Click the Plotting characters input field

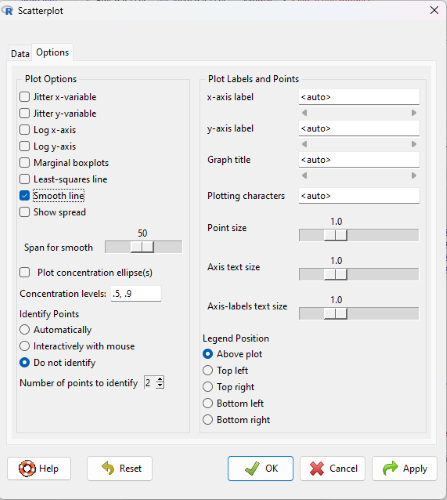pos(359,196)
